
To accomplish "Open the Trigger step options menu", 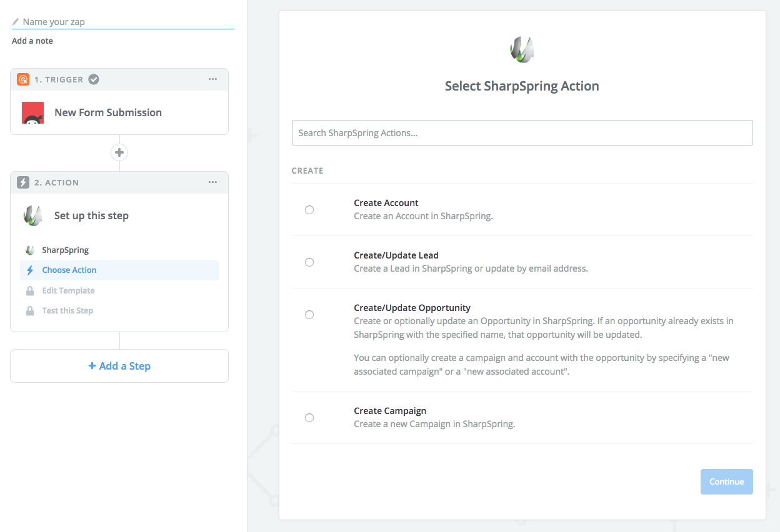I will pyautogui.click(x=212, y=79).
